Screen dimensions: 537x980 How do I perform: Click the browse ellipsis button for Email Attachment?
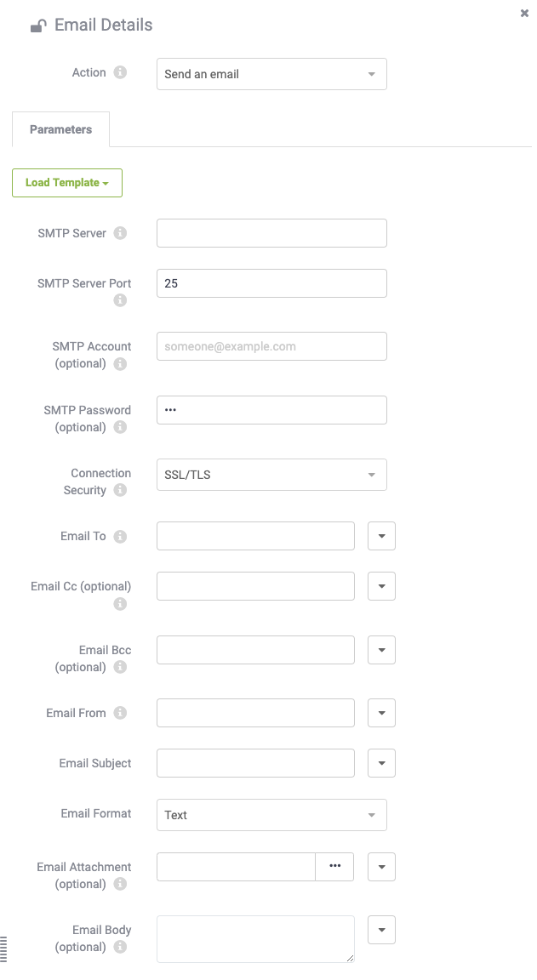click(334, 867)
